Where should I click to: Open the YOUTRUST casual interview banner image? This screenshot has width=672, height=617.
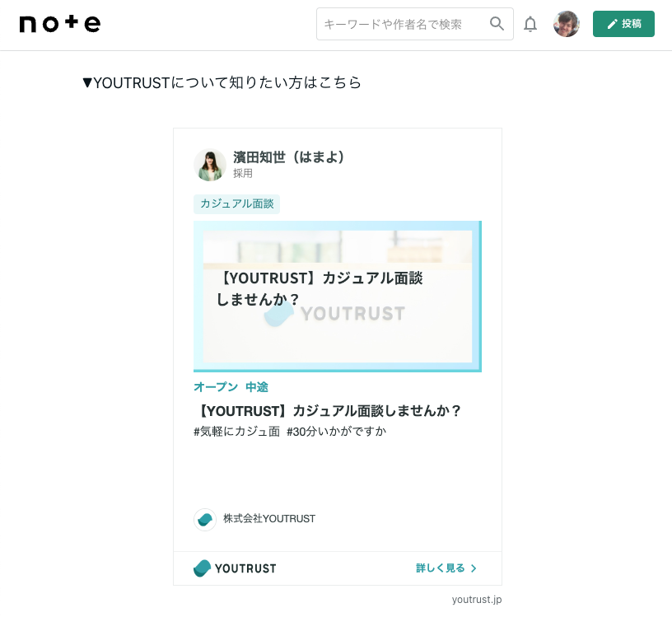(338, 297)
